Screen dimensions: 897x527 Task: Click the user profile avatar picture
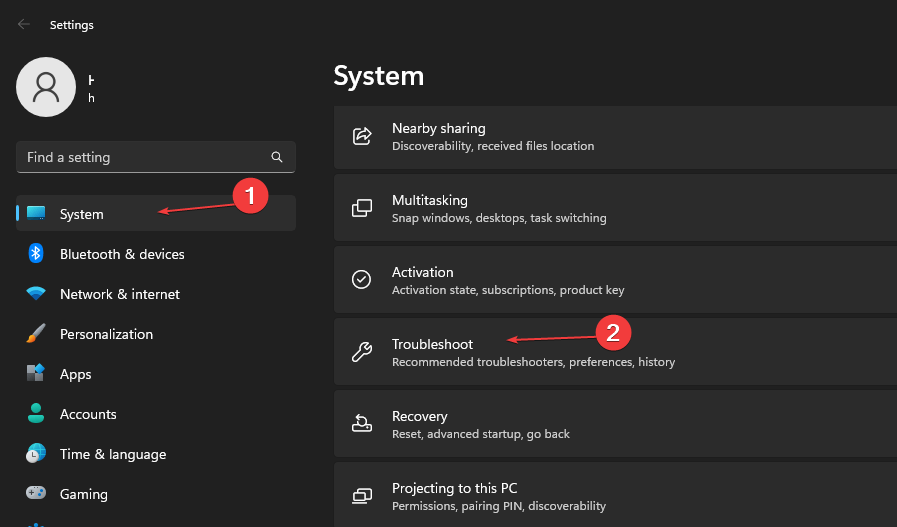tap(46, 87)
